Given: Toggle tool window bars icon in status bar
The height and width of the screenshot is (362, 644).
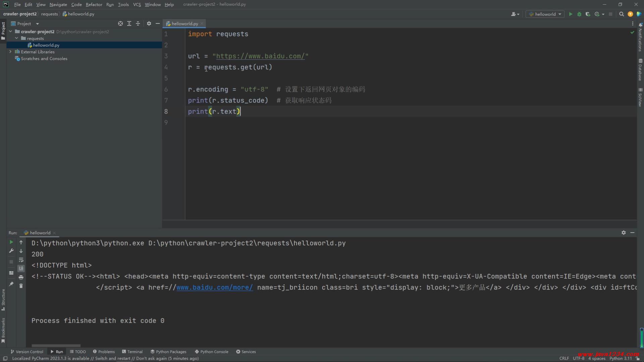Looking at the screenshot, I should (5, 358).
